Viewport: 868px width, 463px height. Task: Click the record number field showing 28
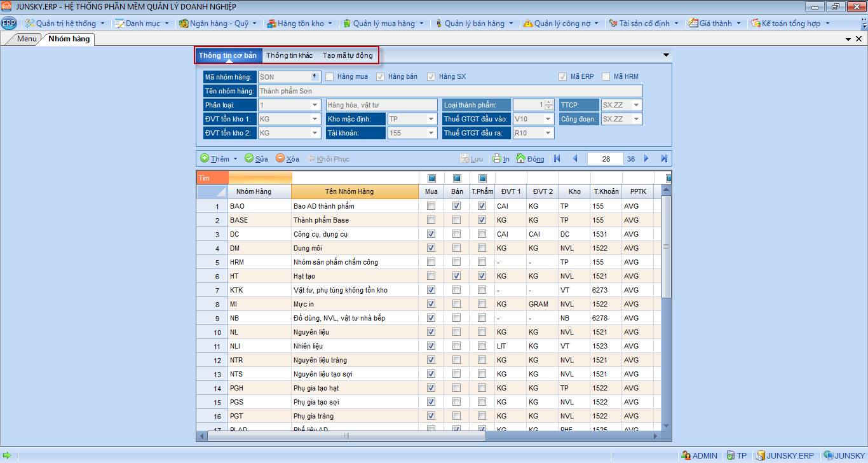[x=605, y=159]
